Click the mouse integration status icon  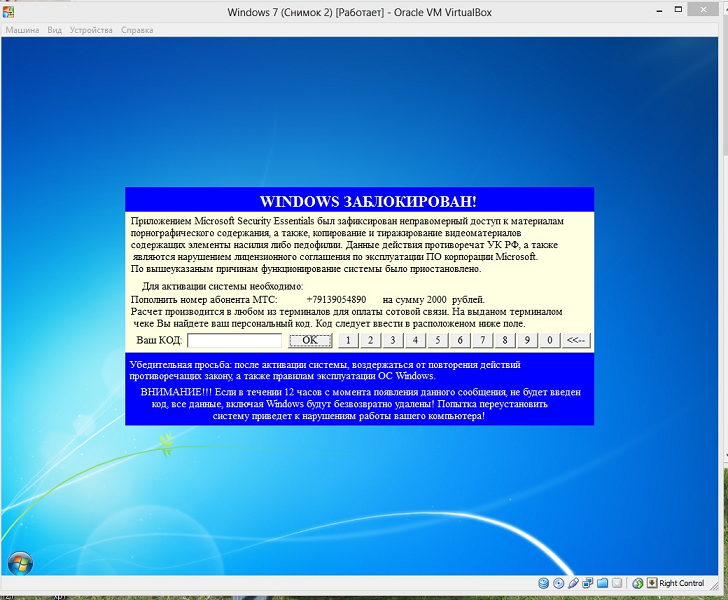pyautogui.click(x=638, y=583)
